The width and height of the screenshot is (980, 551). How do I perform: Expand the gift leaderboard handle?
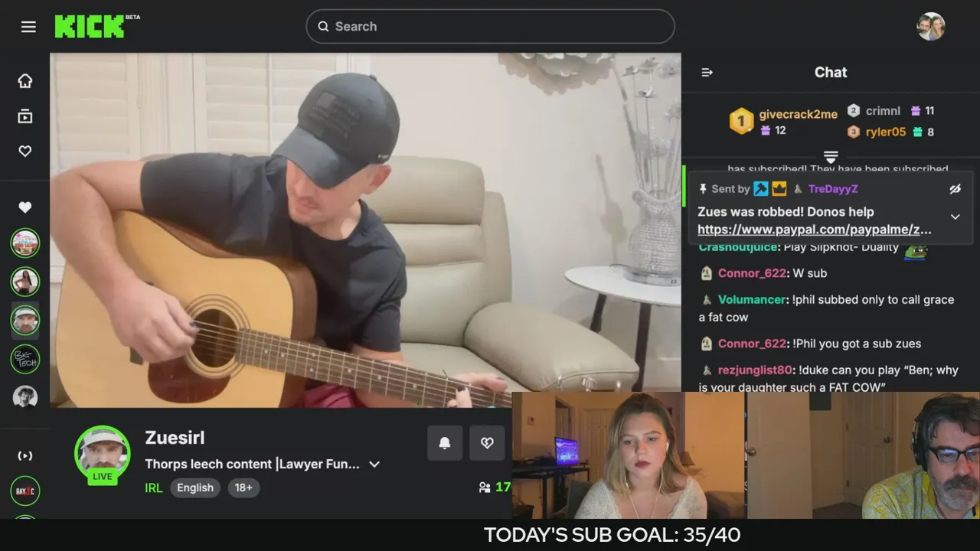(x=831, y=156)
